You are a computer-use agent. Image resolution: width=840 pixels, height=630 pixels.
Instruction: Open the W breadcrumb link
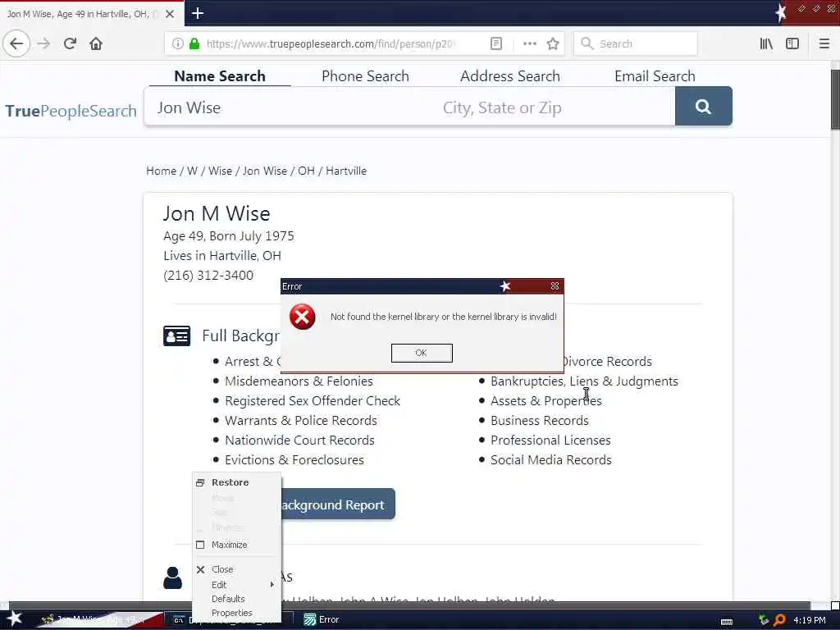pyautogui.click(x=192, y=171)
